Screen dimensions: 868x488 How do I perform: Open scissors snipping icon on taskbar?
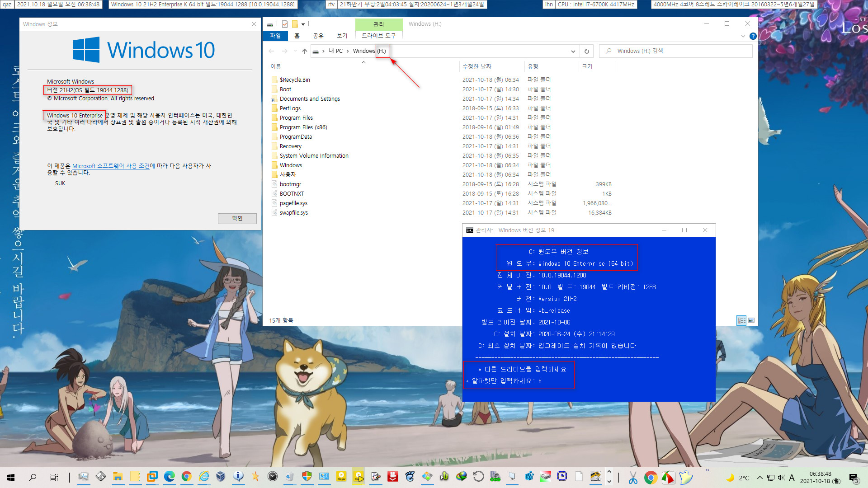click(x=633, y=477)
